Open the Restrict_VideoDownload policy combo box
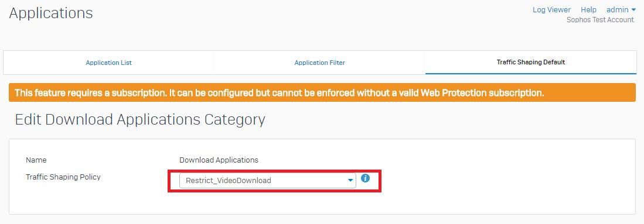Image resolution: width=644 pixels, height=224 pixels. pyautogui.click(x=267, y=181)
